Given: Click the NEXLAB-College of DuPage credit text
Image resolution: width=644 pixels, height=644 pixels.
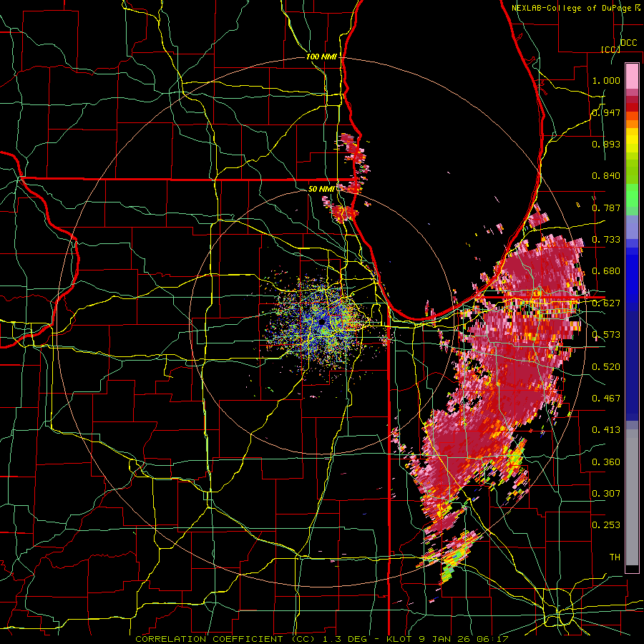Looking at the screenshot, I should click(x=570, y=8).
